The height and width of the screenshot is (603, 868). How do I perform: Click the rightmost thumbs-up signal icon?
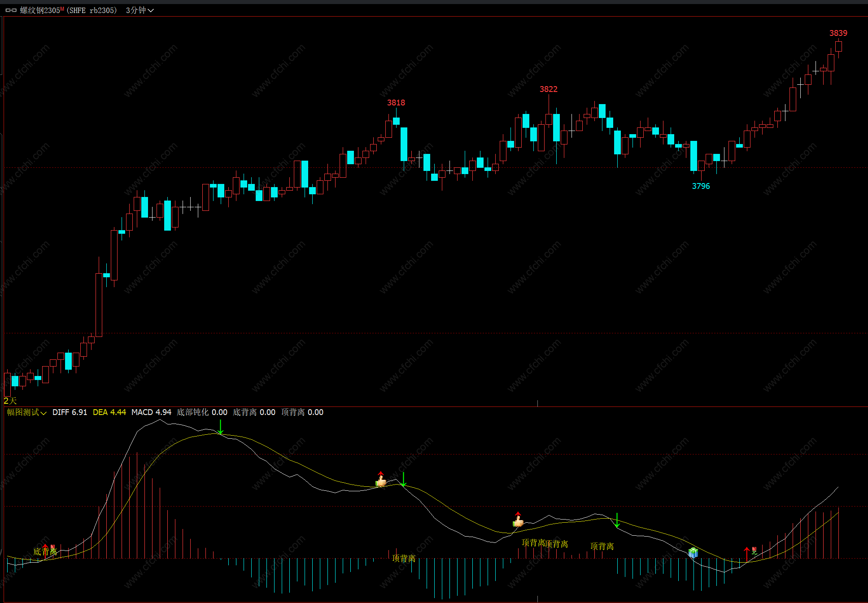519,521
